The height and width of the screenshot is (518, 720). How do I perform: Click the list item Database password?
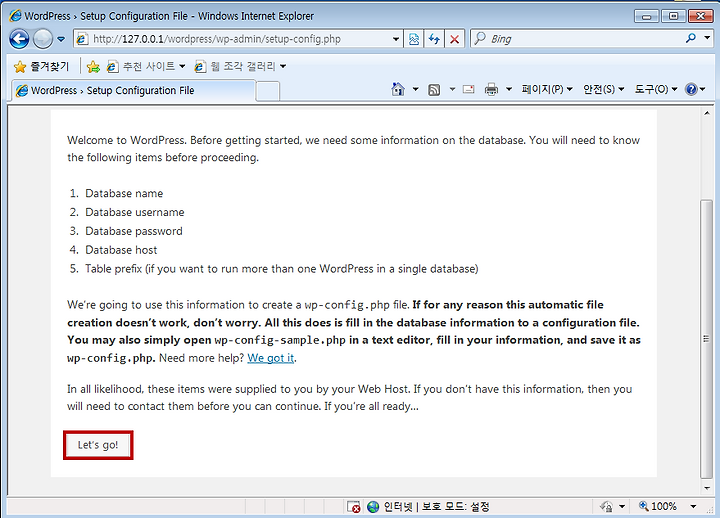pyautogui.click(x=134, y=231)
